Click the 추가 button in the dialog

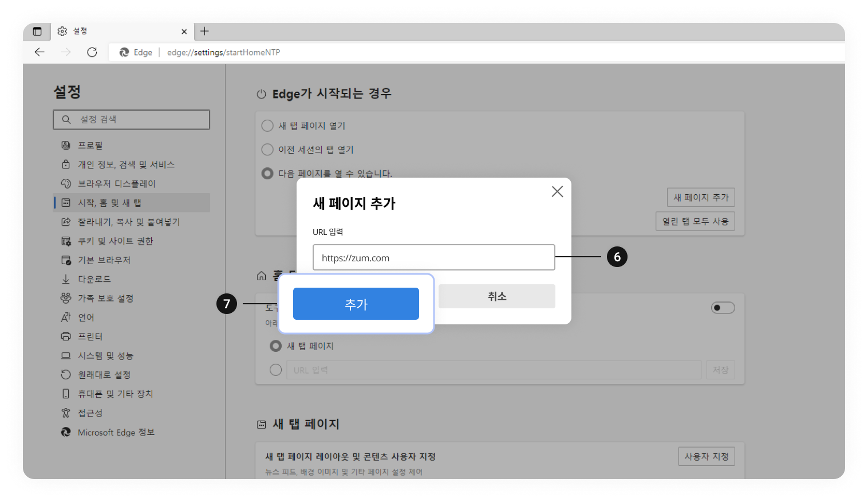point(356,304)
